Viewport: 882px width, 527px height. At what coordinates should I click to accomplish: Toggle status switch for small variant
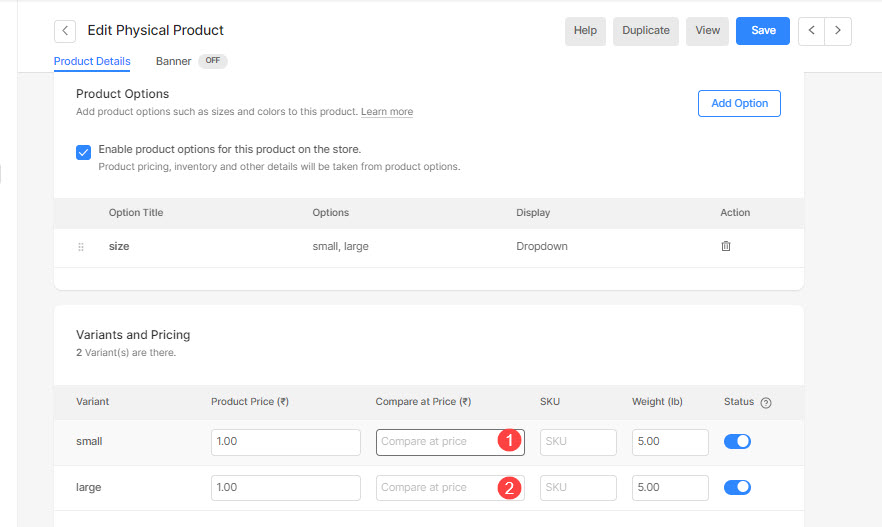pyautogui.click(x=737, y=442)
